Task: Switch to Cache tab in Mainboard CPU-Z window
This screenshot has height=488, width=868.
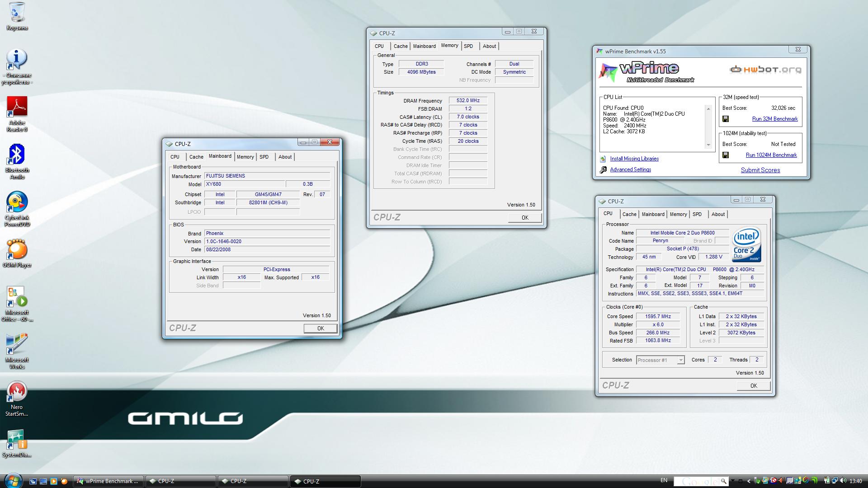Action: 196,157
